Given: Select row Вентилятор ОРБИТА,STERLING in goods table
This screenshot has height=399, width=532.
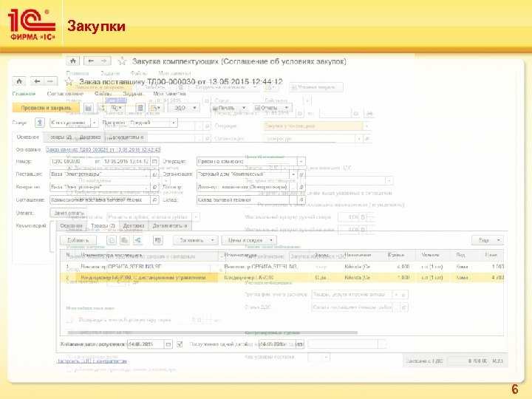Looking at the screenshot, I should [282, 267].
